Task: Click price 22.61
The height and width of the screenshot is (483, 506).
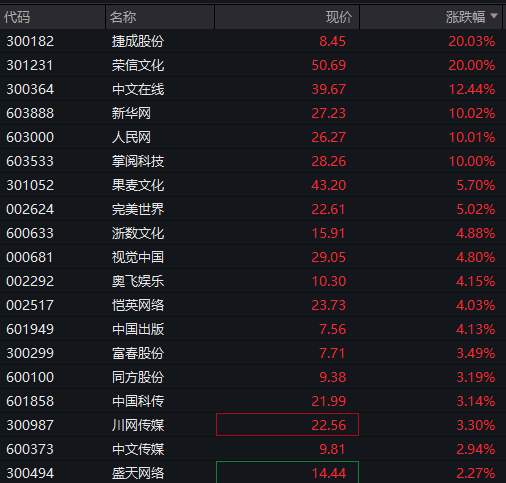Action: point(328,209)
